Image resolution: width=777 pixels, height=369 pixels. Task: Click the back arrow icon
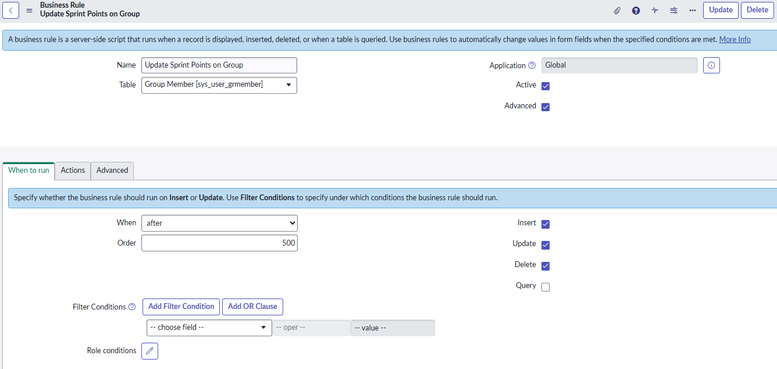click(11, 10)
